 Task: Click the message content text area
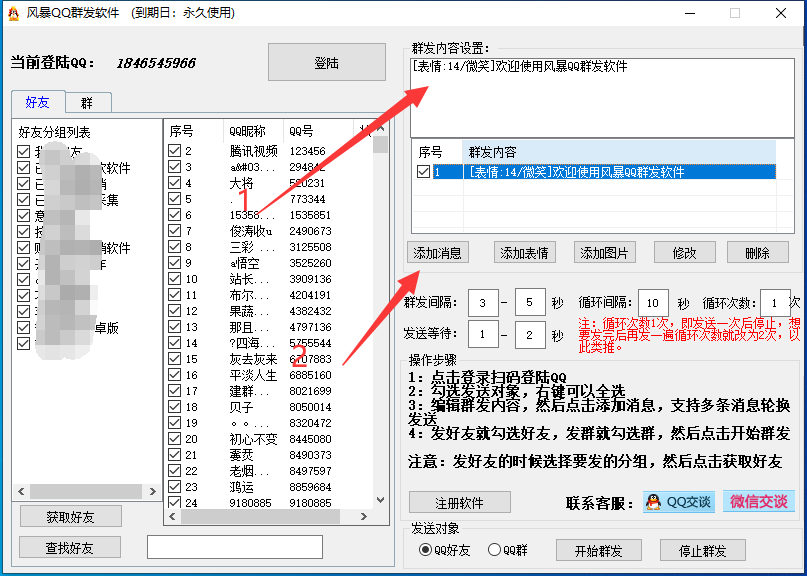pyautogui.click(x=602, y=98)
